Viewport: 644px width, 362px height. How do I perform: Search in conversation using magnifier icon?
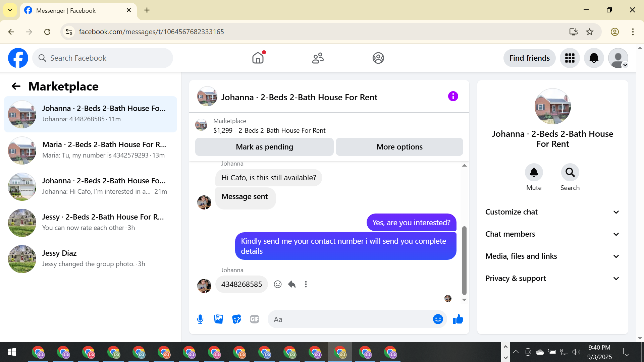[570, 172]
